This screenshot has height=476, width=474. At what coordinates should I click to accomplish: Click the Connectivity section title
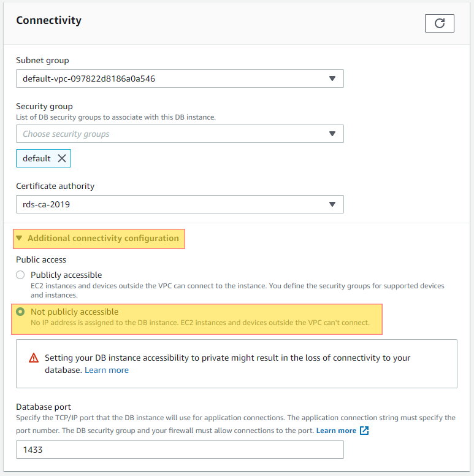coord(49,20)
